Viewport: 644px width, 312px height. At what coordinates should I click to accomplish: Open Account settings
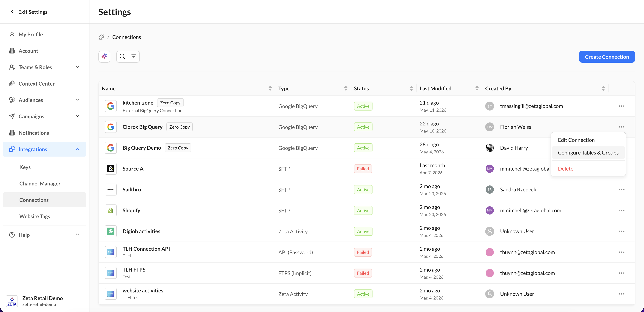pos(45,51)
